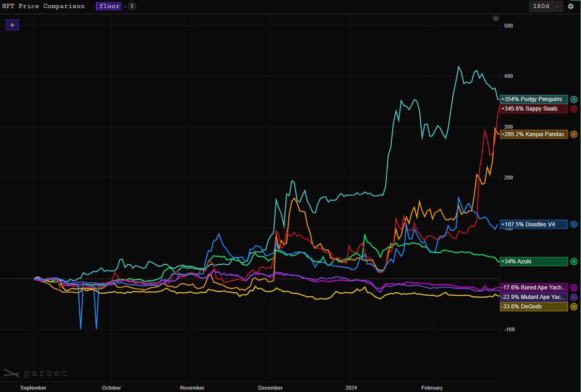This screenshot has width=581, height=392.
Task: Click the 2024 axis label
Action: pos(350,388)
